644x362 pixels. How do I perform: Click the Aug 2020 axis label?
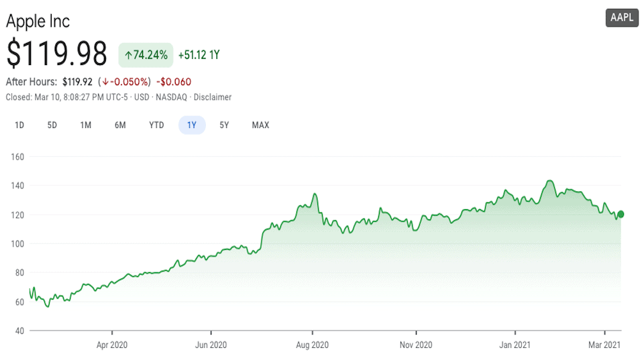pyautogui.click(x=312, y=345)
